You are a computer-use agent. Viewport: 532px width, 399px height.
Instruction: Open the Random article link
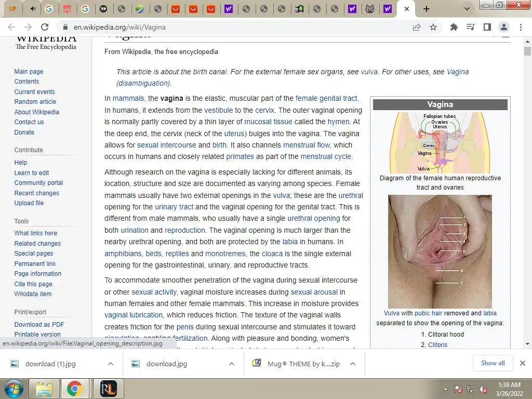(35, 102)
